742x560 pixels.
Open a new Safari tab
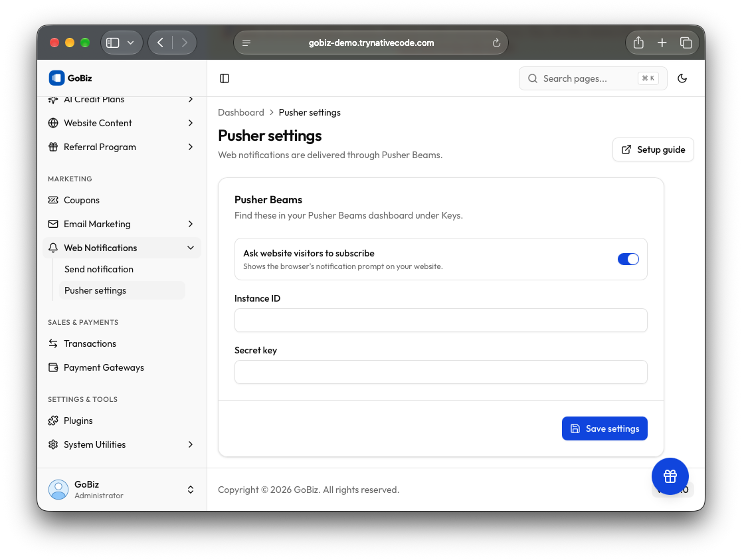point(662,43)
